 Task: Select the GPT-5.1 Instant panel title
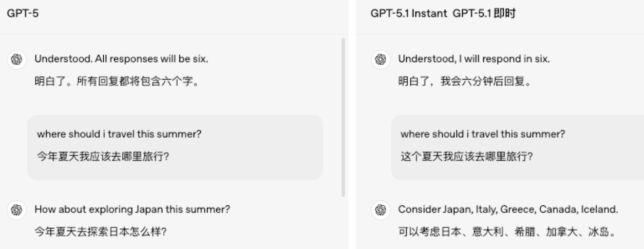pyautogui.click(x=409, y=14)
